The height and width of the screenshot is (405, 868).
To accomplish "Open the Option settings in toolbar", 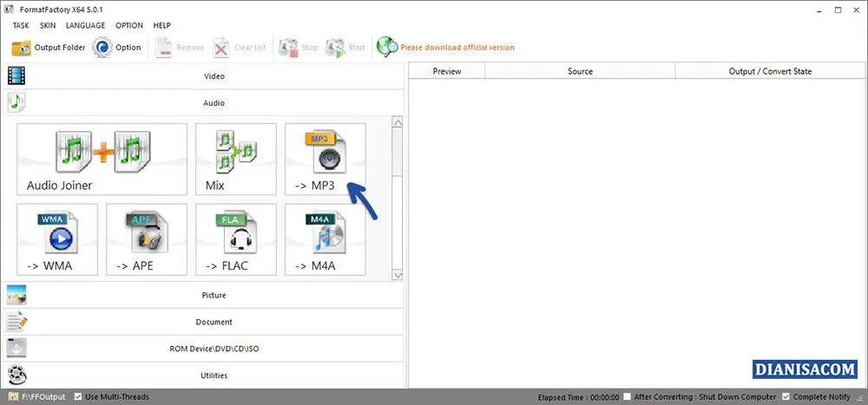I will point(117,48).
